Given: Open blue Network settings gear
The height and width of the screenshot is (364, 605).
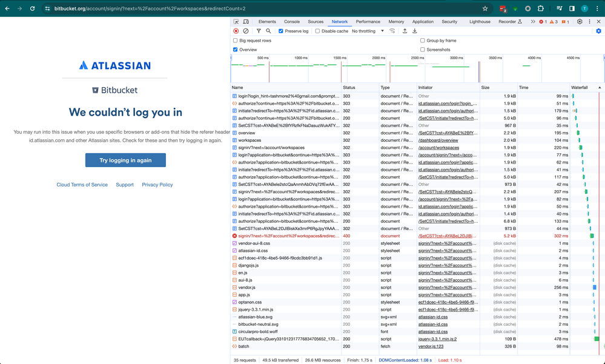Looking at the screenshot, I should [x=598, y=31].
